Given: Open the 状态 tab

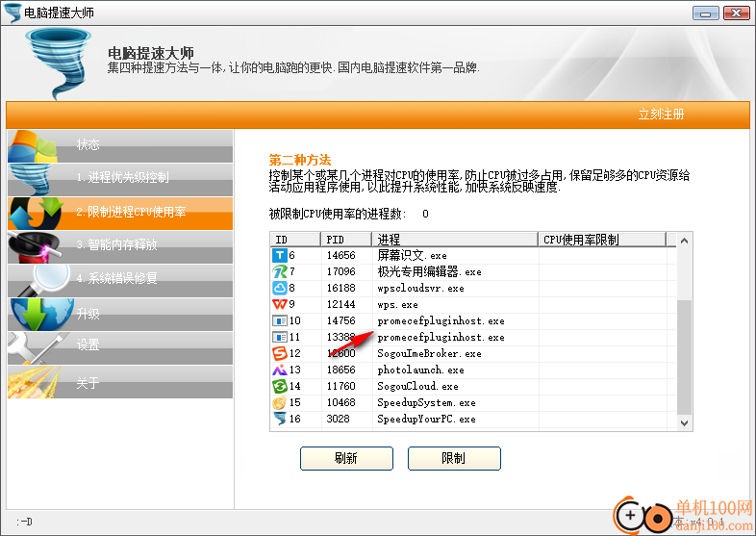Looking at the screenshot, I should 120,146.
